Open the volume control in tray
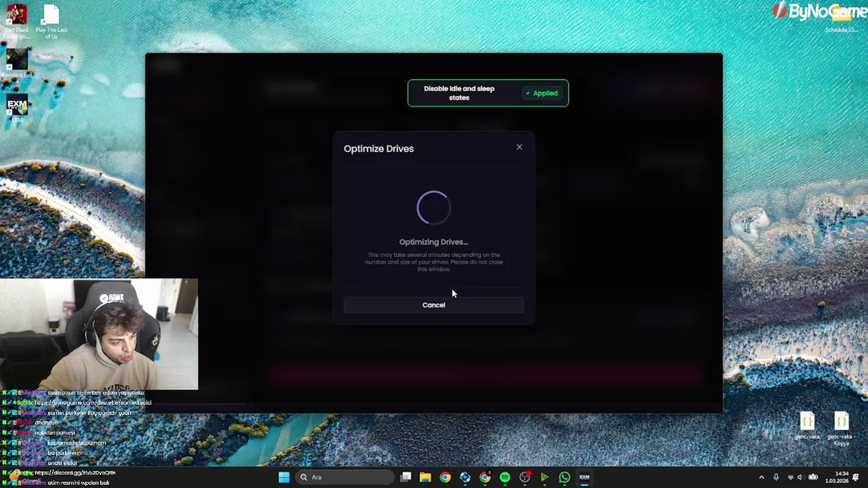 [x=800, y=477]
